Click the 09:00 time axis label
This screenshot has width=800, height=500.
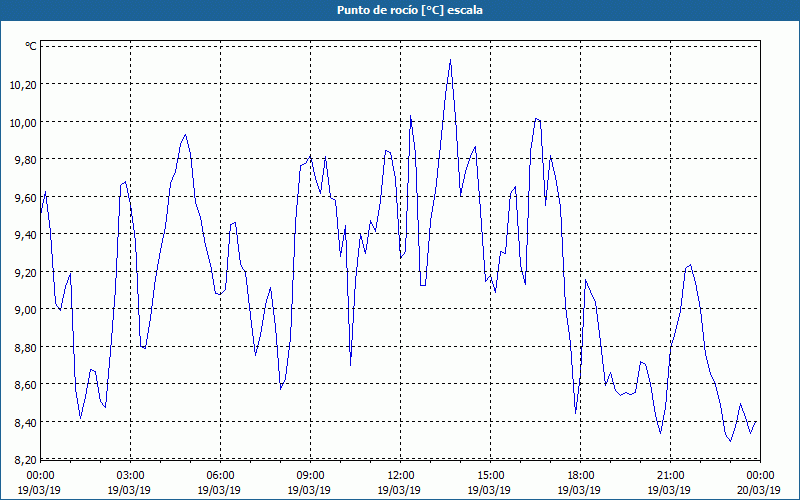(310, 476)
